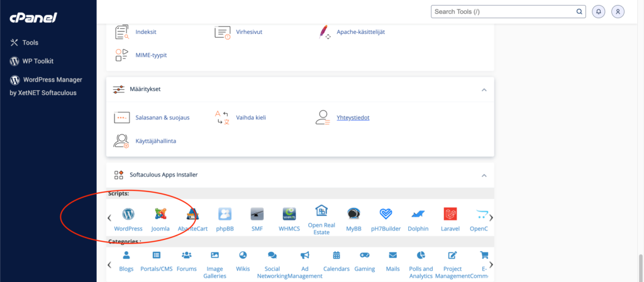This screenshot has width=644, height=282.
Task: Open the Salasanan & suojaus icon
Action: tap(121, 117)
